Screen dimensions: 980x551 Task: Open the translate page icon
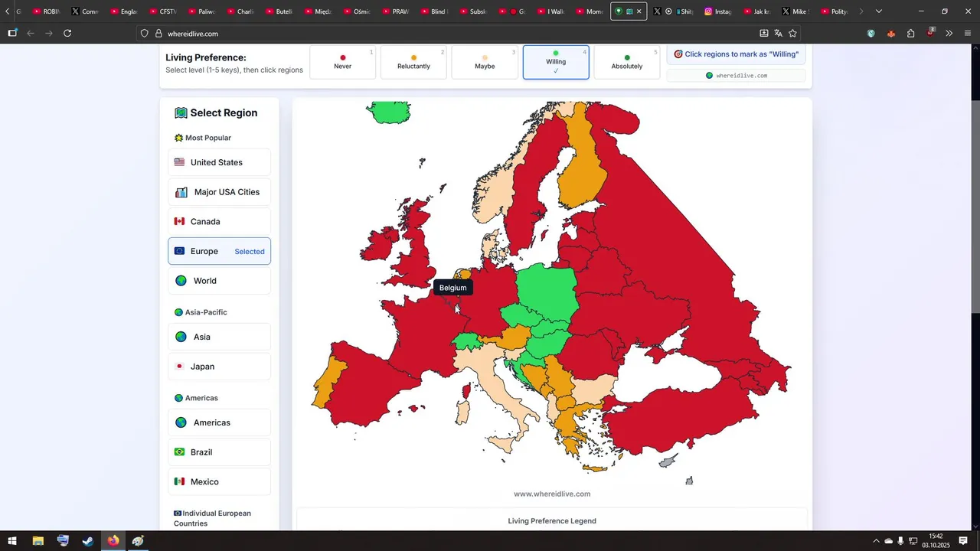tap(778, 34)
